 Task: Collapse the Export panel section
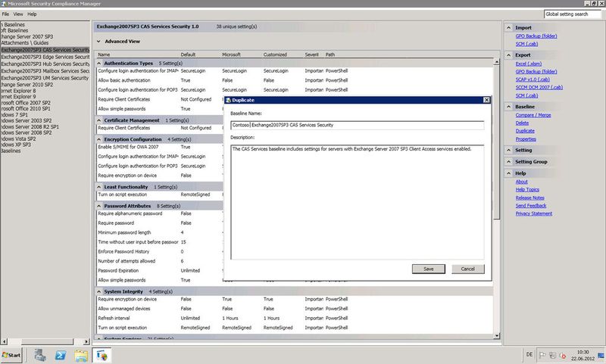[508, 55]
